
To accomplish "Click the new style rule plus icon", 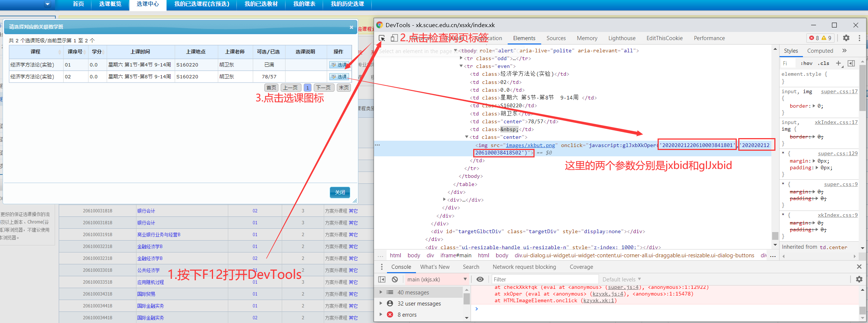I will coord(839,63).
